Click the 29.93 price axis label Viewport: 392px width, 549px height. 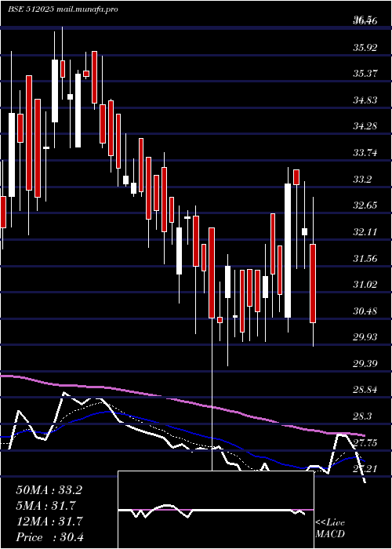365,337
